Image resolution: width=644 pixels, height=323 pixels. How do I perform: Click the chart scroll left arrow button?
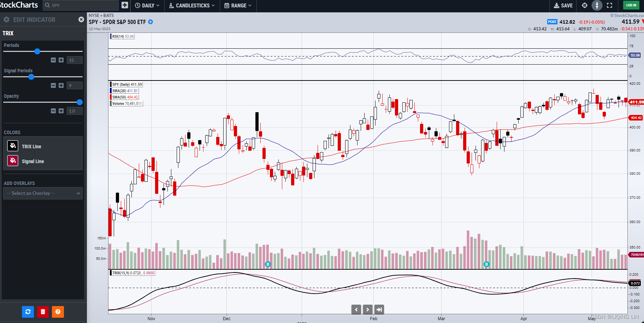point(356,310)
